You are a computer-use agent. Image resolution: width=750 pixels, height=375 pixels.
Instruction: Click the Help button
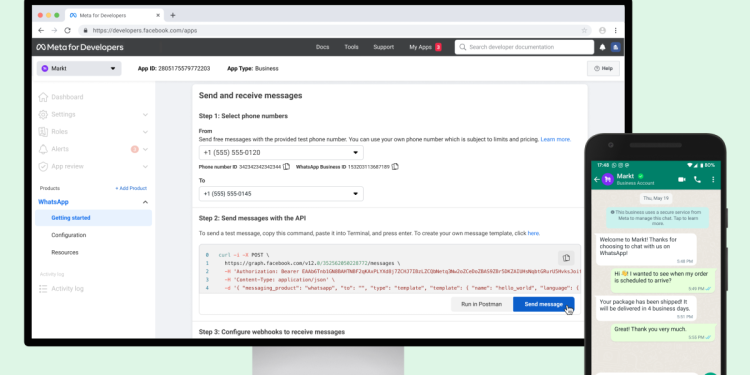(x=603, y=68)
